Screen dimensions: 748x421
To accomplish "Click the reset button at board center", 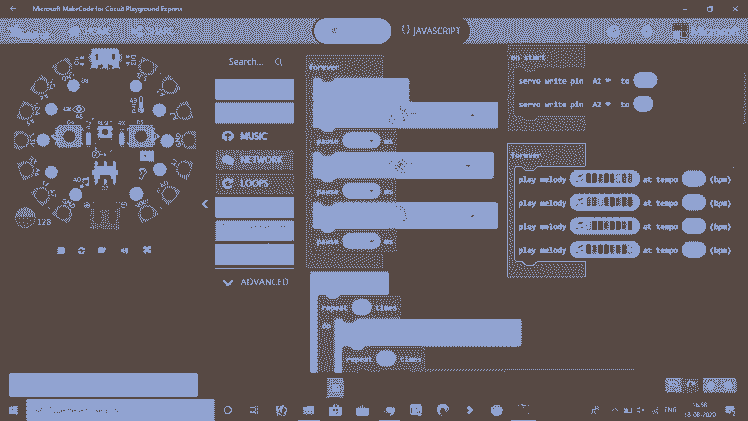I will coord(105,133).
